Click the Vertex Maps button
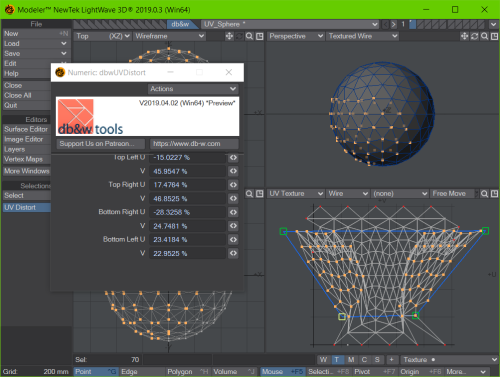This screenshot has width=500, height=377. [x=27, y=159]
